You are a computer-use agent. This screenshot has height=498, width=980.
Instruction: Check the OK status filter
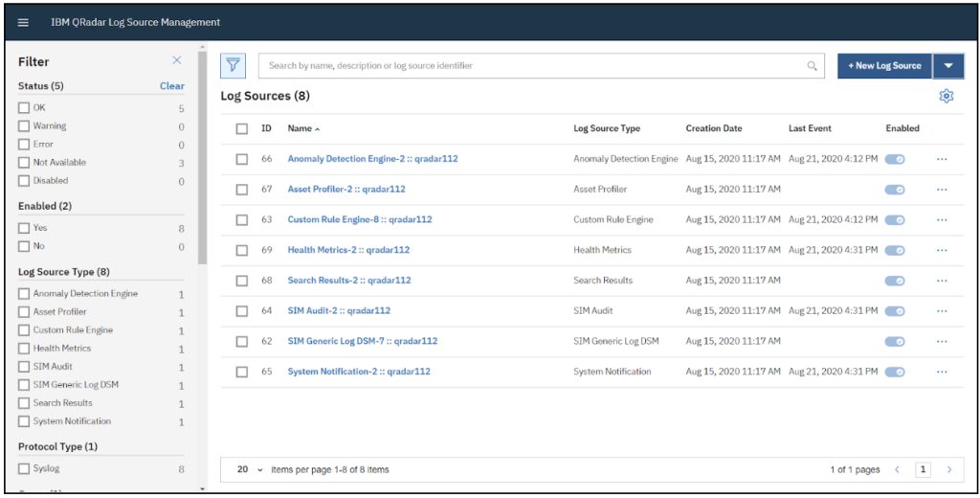click(x=24, y=107)
